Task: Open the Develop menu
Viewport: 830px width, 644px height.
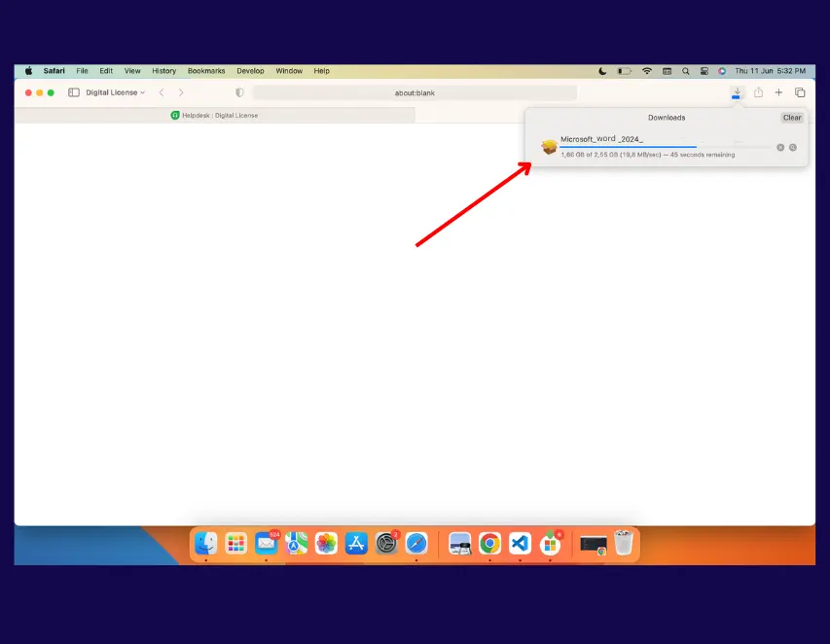Action: point(250,71)
